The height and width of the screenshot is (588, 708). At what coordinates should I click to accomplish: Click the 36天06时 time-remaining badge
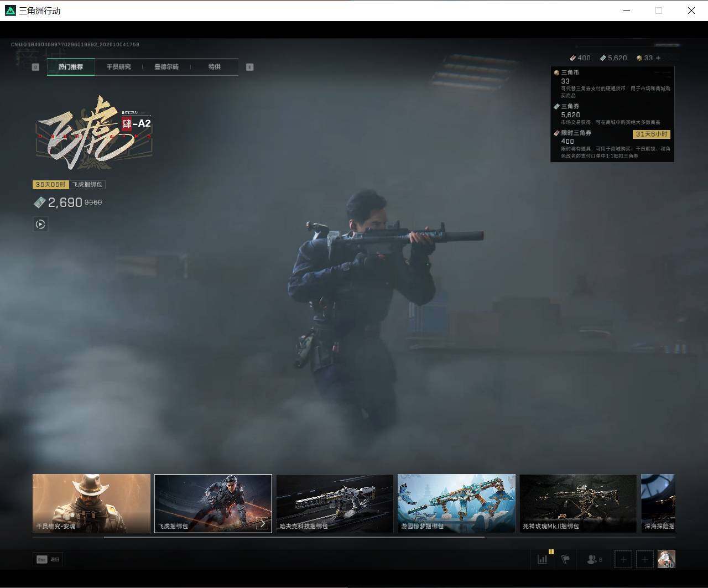[50, 184]
